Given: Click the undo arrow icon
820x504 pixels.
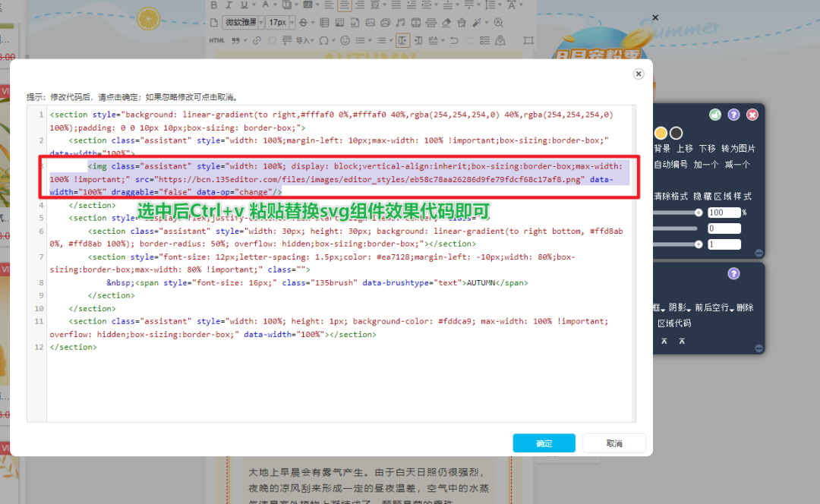Looking at the screenshot, I should pos(454,40).
